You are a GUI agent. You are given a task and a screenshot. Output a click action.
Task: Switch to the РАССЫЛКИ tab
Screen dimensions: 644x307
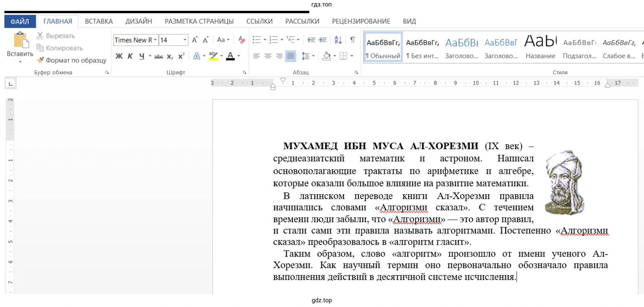click(302, 21)
